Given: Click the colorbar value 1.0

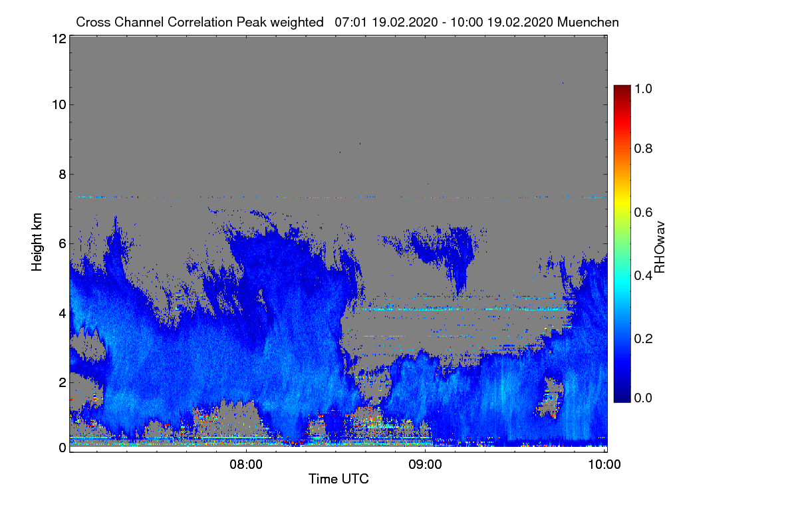Looking at the screenshot, I should click(x=644, y=88).
